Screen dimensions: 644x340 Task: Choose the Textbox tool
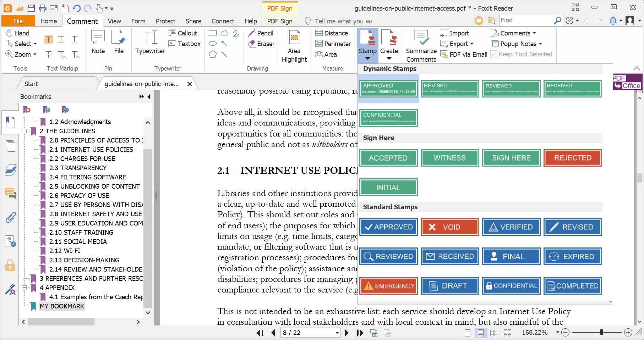[185, 44]
